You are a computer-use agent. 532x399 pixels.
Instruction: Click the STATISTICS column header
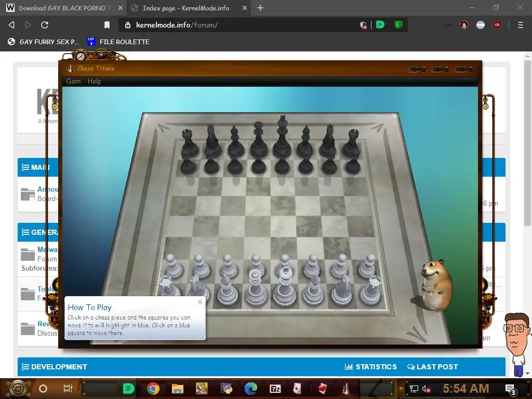click(x=370, y=367)
